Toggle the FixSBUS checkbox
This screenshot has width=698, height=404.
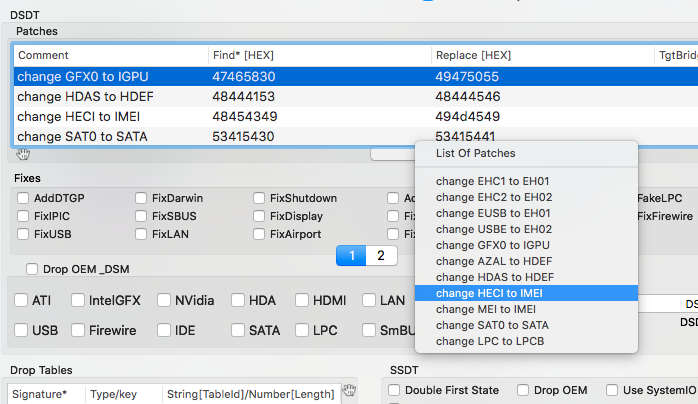coord(141,216)
